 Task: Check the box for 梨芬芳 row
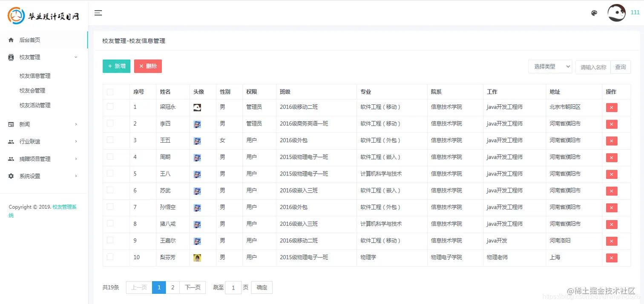[110, 257]
